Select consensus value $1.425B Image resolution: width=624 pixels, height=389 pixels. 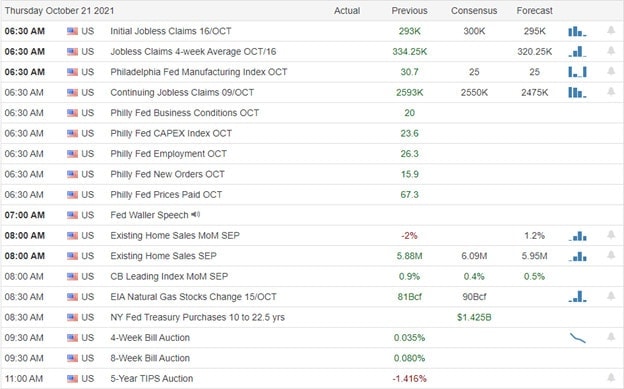pos(474,317)
